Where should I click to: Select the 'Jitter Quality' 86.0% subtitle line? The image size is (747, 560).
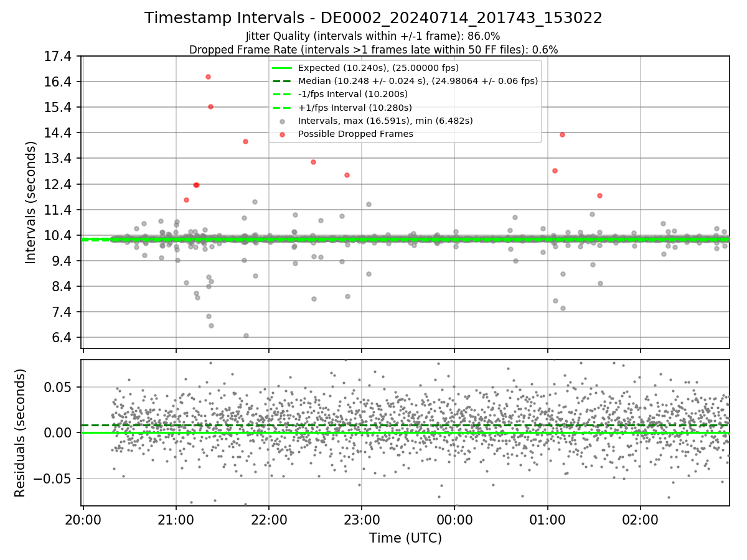(373, 37)
